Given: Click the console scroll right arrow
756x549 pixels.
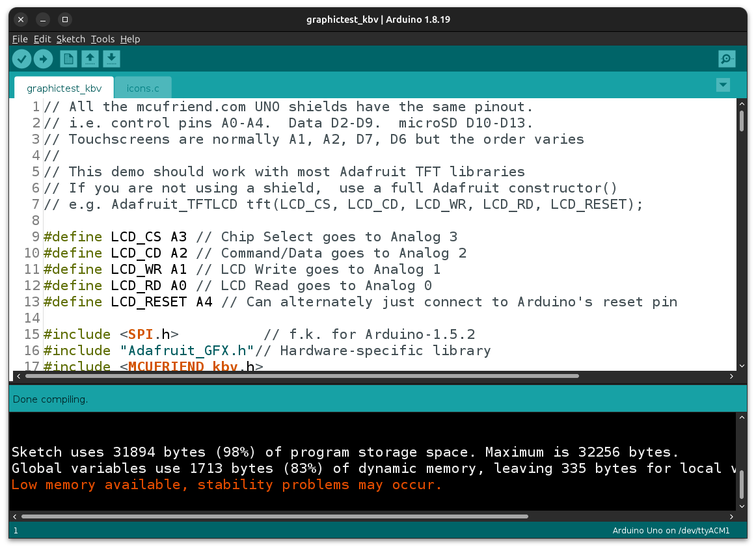Looking at the screenshot, I should (x=731, y=516).
